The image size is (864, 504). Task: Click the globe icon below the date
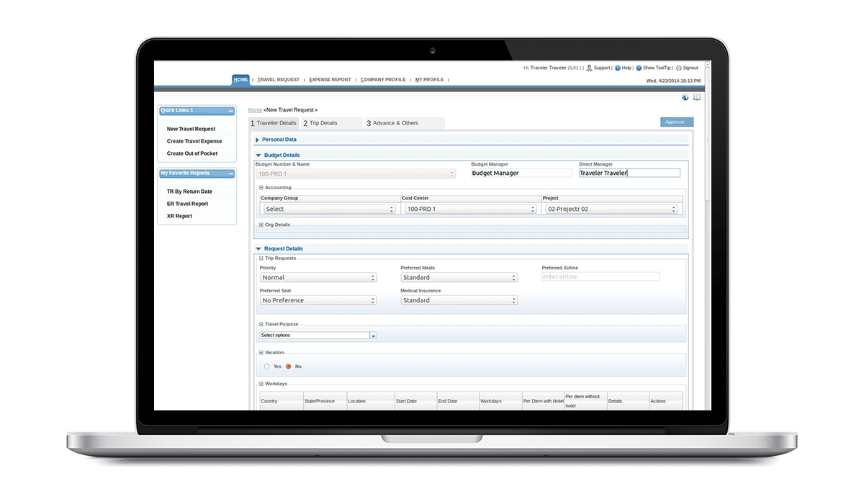coord(685,97)
